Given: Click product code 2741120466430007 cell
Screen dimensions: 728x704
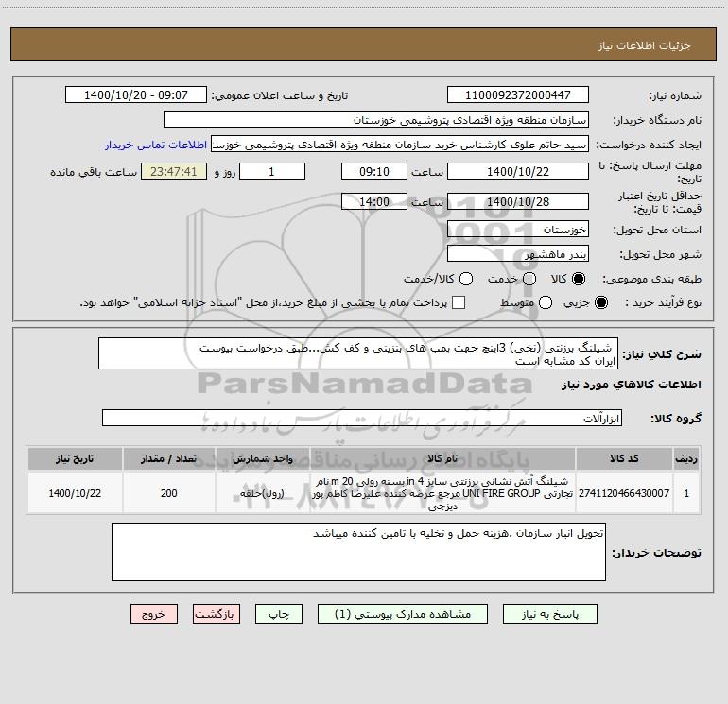Looking at the screenshot, I should pos(624,493).
